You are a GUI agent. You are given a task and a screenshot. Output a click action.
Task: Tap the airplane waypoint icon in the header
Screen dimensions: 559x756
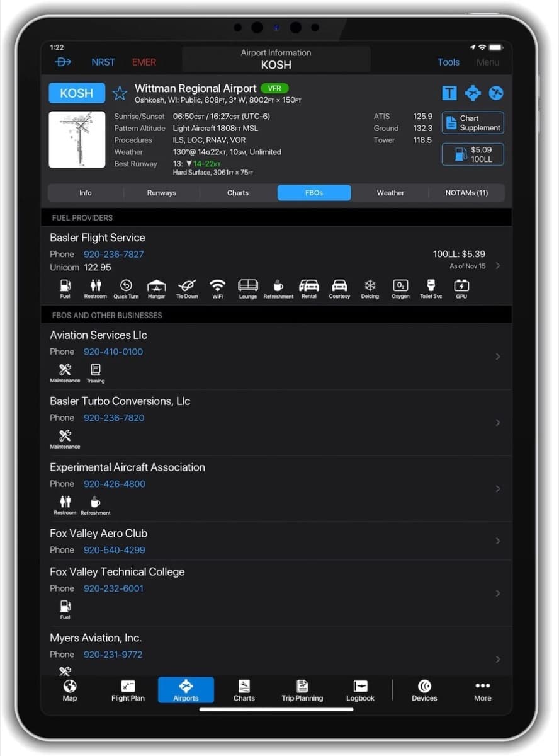pyautogui.click(x=473, y=93)
